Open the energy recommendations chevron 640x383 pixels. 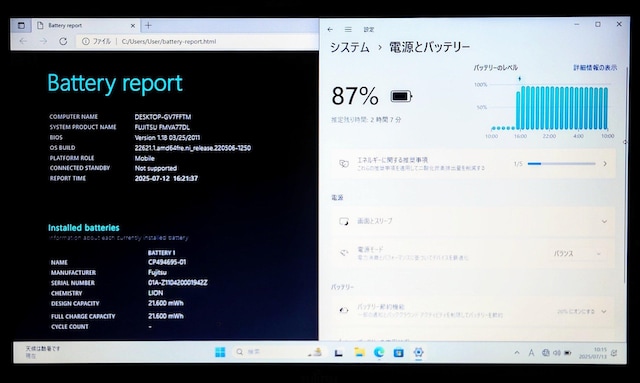coord(605,164)
